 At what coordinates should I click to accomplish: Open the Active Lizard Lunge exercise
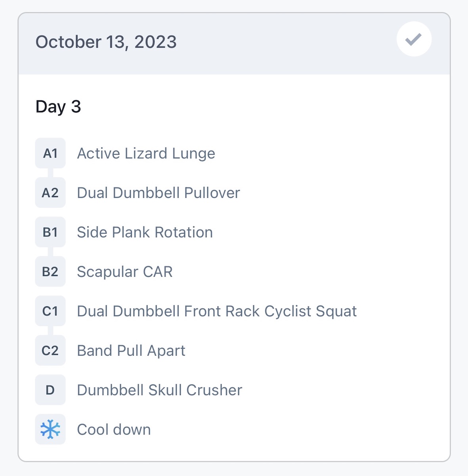click(146, 154)
